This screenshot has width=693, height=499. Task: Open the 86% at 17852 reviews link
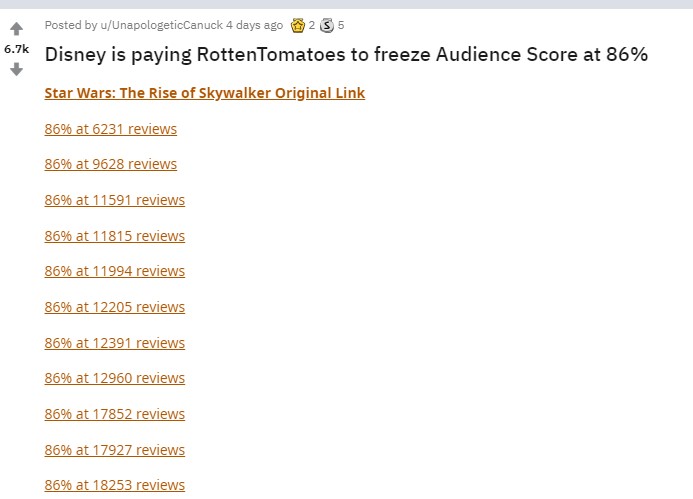click(114, 414)
